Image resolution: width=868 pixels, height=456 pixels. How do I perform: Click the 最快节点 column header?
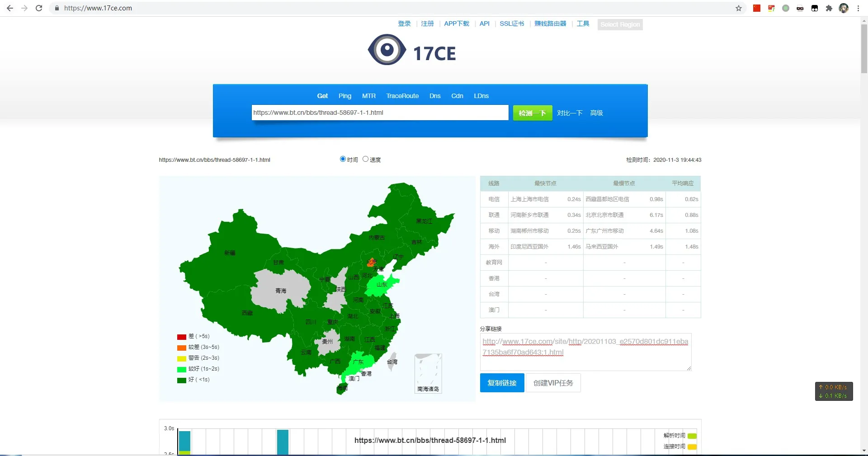[545, 183]
